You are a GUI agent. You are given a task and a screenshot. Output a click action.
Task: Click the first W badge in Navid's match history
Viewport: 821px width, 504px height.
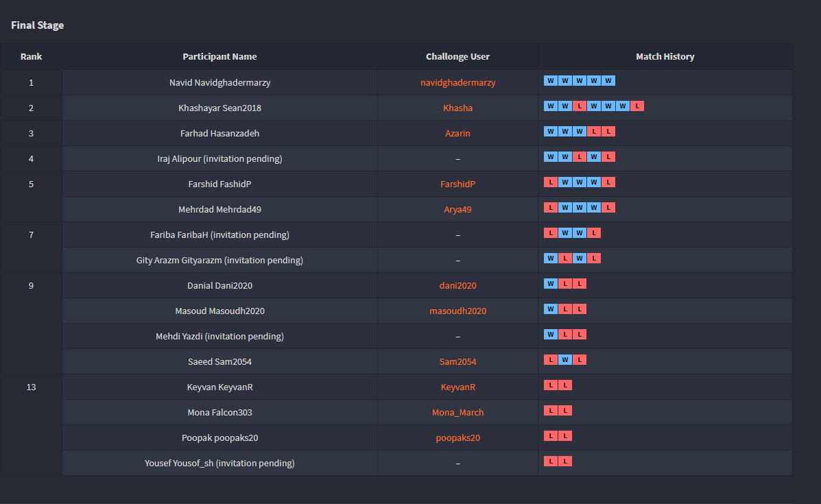tap(551, 81)
